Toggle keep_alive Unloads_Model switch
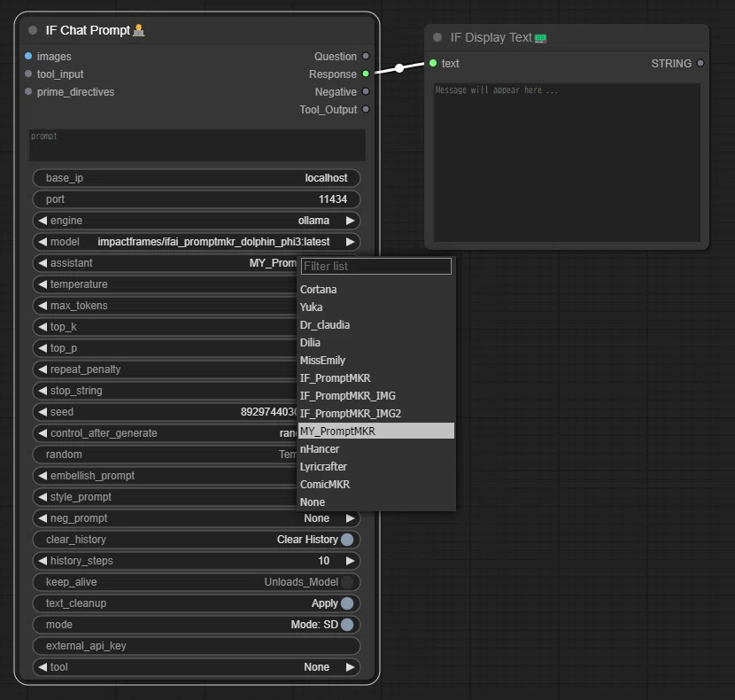The image size is (735, 700). (347, 582)
